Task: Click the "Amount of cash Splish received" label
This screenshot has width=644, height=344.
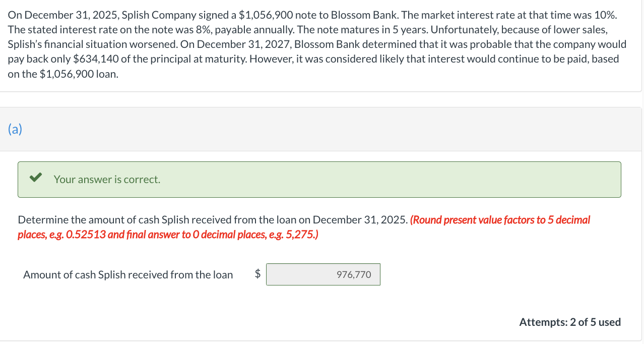Action: coord(128,275)
